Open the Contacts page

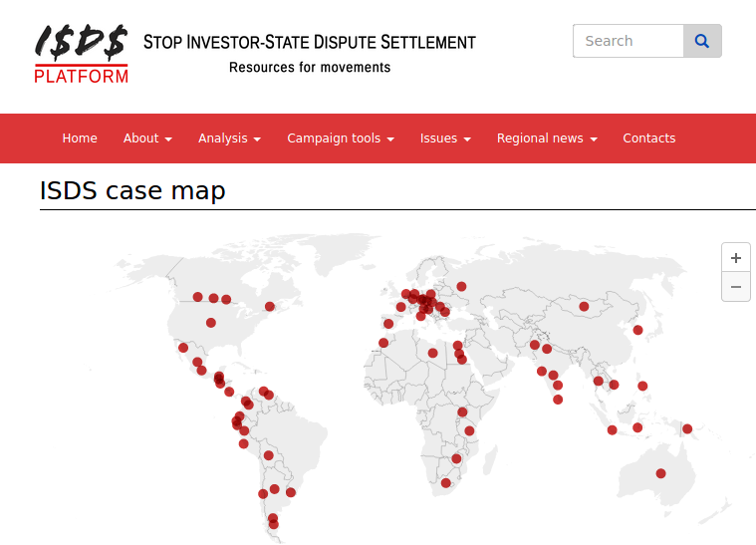(649, 138)
